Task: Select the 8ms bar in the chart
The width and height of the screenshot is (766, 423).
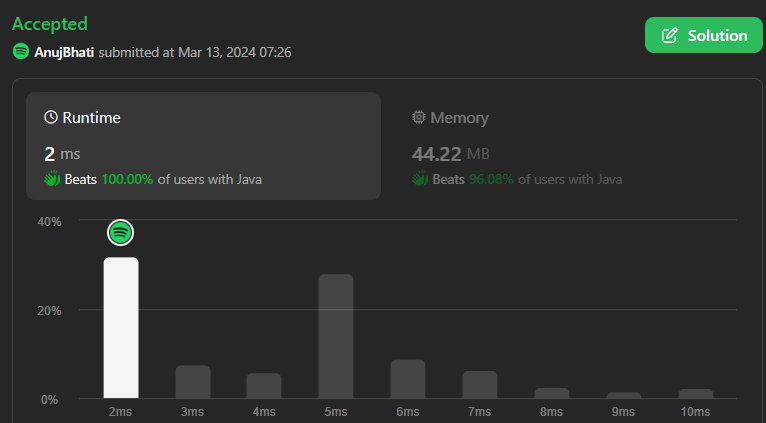Action: pyautogui.click(x=552, y=393)
